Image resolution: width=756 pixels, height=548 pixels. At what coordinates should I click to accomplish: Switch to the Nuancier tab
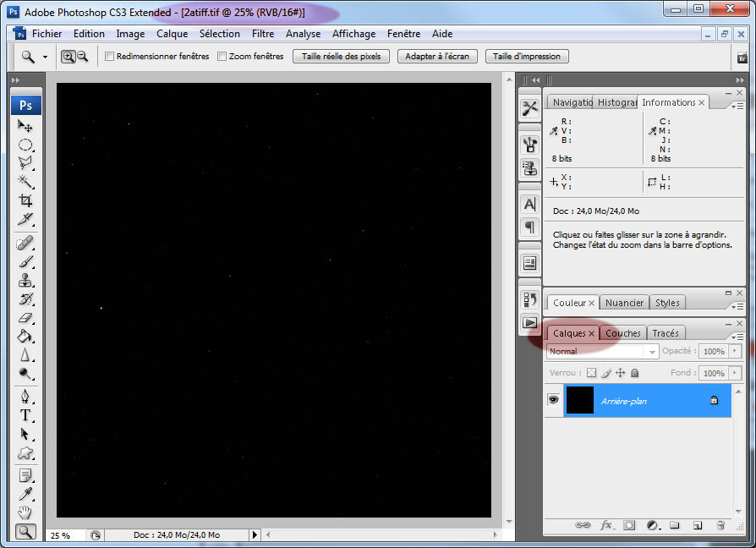pyautogui.click(x=624, y=303)
